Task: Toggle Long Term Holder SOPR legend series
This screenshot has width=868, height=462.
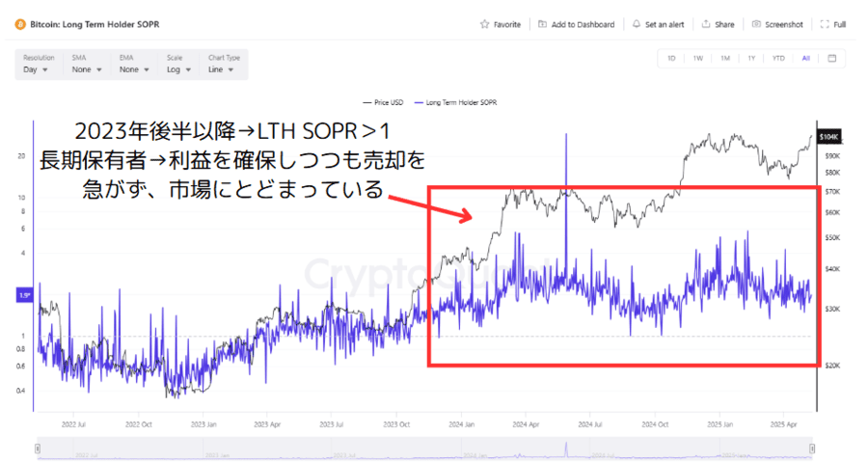Action: click(x=455, y=102)
